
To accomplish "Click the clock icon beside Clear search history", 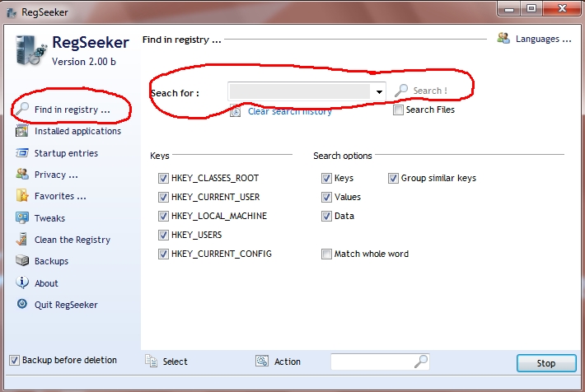I will [x=235, y=111].
